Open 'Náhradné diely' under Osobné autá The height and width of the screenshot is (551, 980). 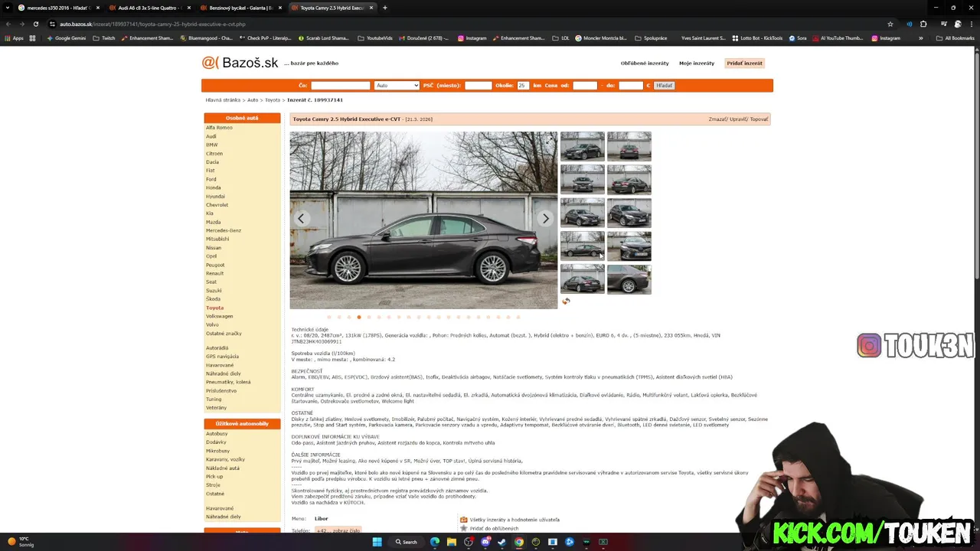pyautogui.click(x=221, y=373)
